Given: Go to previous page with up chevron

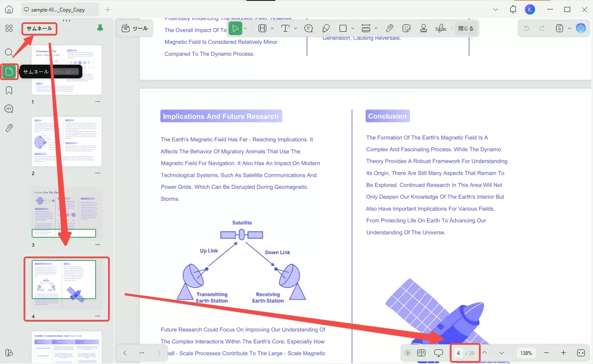Looking at the screenshot, I should point(485,353).
